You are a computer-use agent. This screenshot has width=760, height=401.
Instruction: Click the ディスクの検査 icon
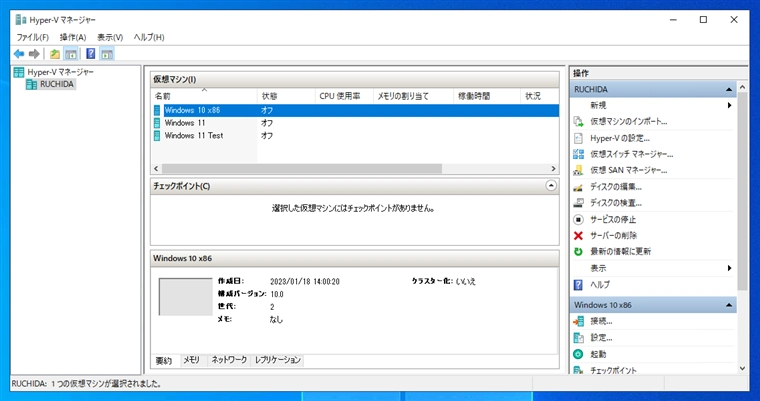point(578,203)
